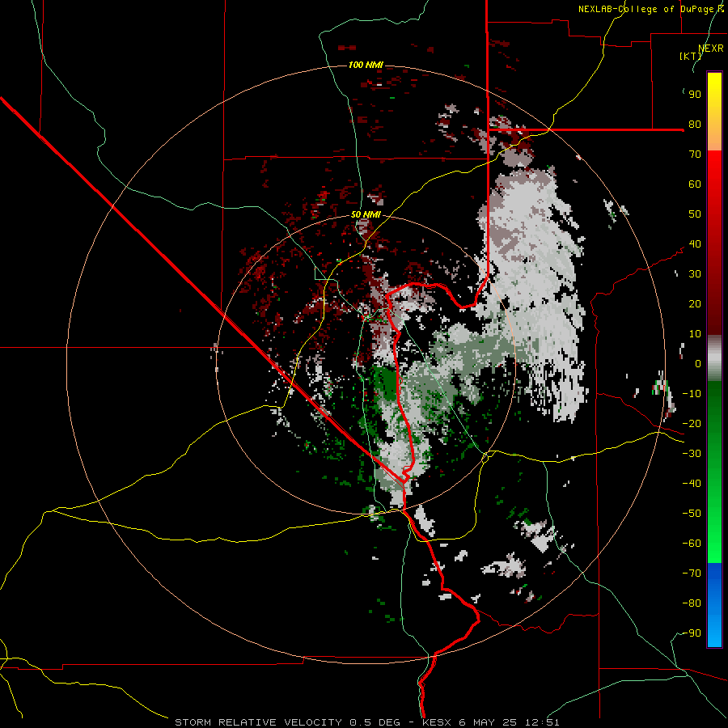Click the 10 value on velocity scale
Image resolution: width=728 pixels, height=728 pixels.
click(x=695, y=334)
